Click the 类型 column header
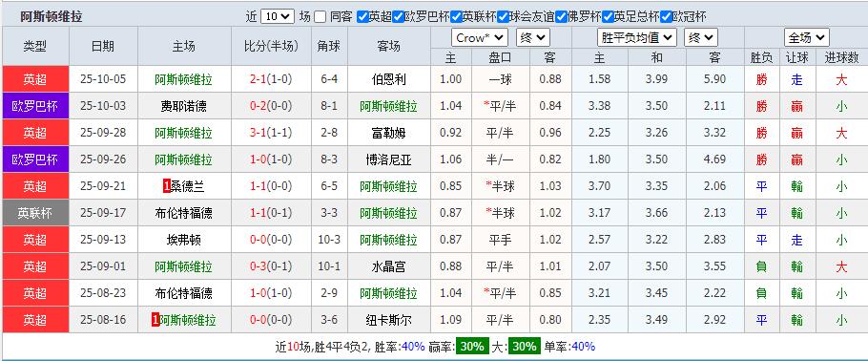 coord(35,46)
